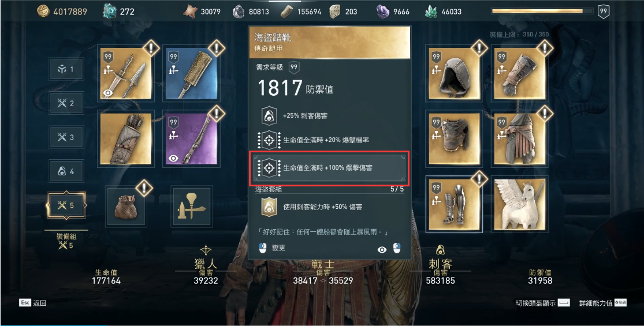Image resolution: width=644 pixels, height=326 pixels.
Task: Select active loadout 5 tab
Action: tap(66, 205)
